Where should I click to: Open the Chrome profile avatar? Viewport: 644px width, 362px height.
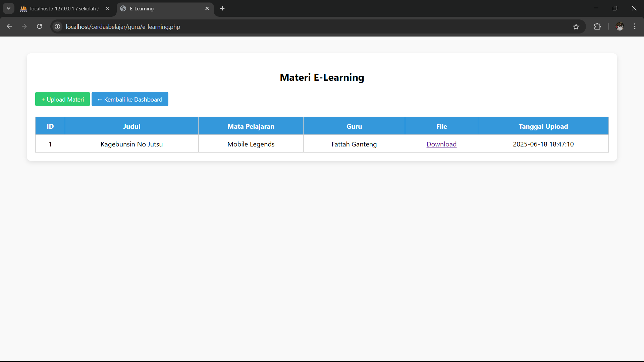coord(619,26)
